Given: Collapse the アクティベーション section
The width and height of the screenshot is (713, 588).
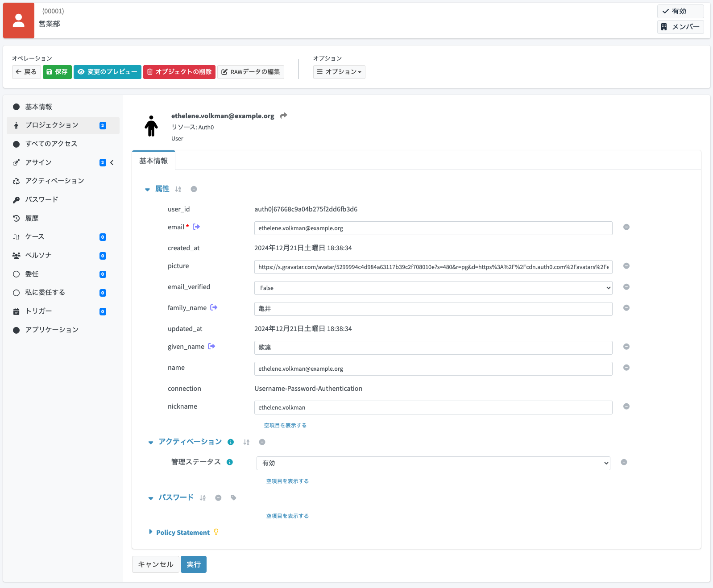Looking at the screenshot, I should (151, 443).
